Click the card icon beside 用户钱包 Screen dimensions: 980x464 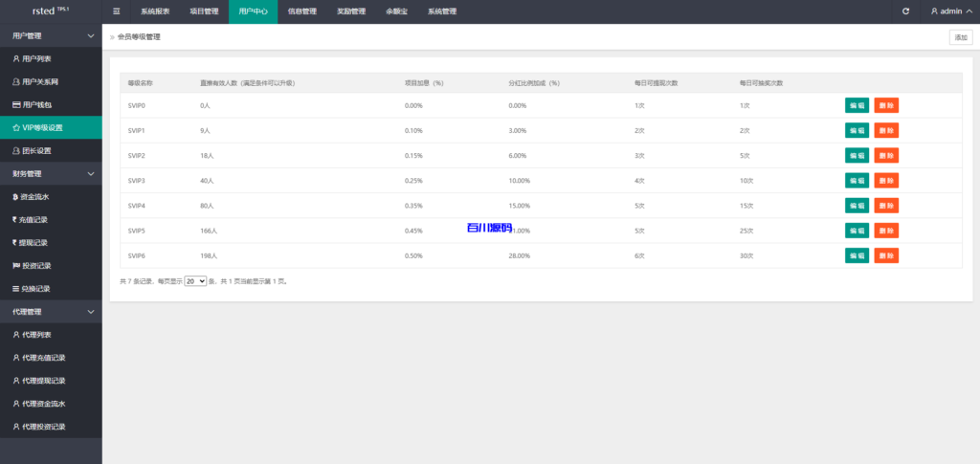(16, 105)
